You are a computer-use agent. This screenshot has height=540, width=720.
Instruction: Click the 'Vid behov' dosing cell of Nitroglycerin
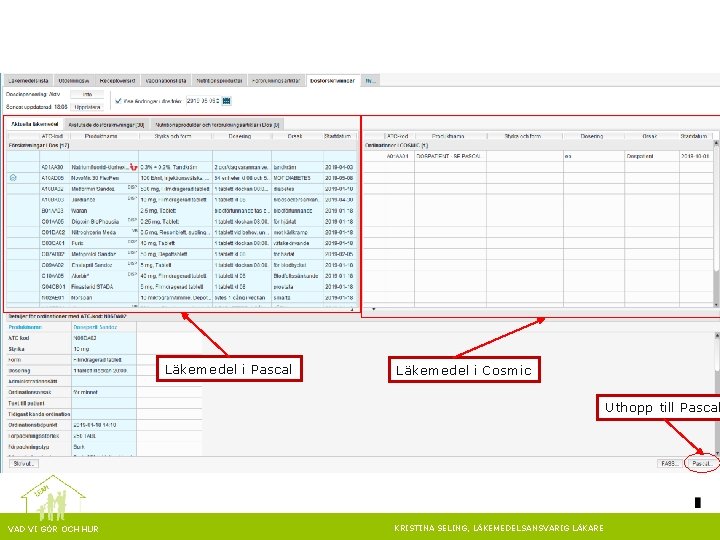pos(241,232)
